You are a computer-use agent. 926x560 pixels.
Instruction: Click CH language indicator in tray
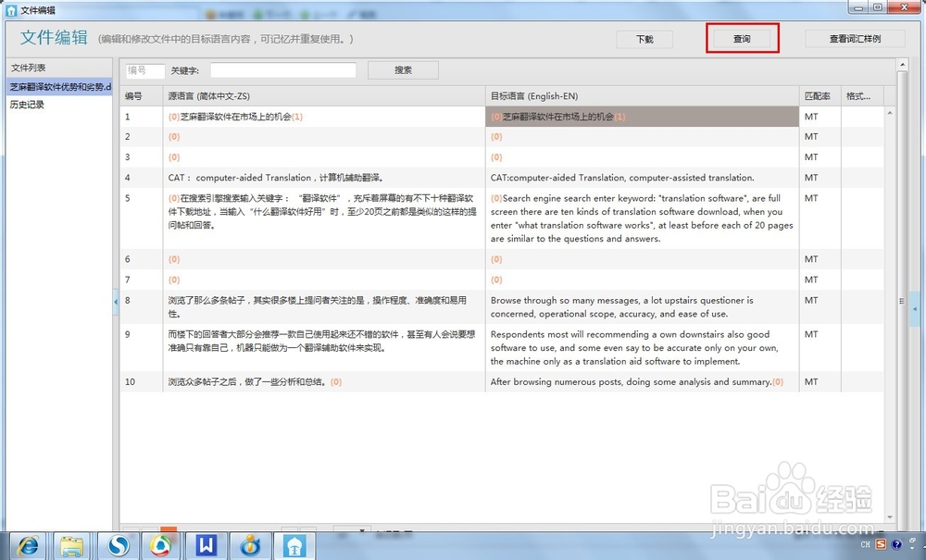[x=866, y=544]
